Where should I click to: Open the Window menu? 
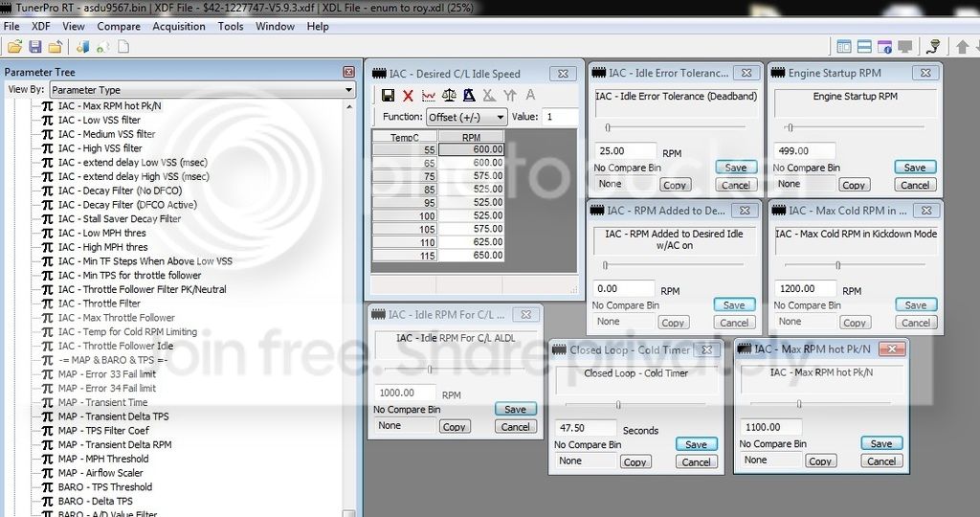(x=275, y=26)
